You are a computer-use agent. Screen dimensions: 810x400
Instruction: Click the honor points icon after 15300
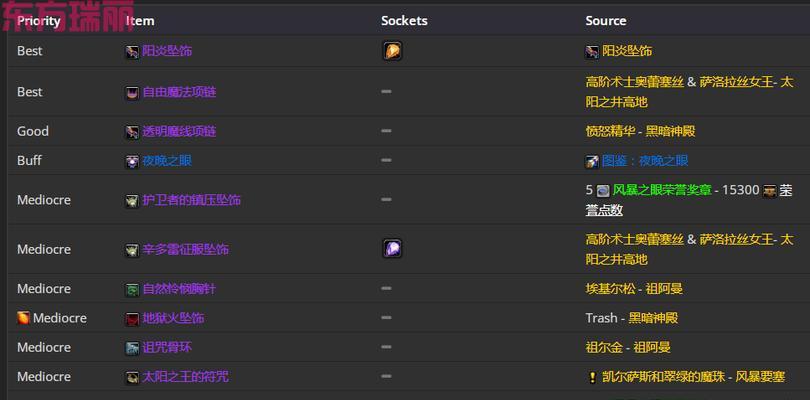[x=770, y=191]
